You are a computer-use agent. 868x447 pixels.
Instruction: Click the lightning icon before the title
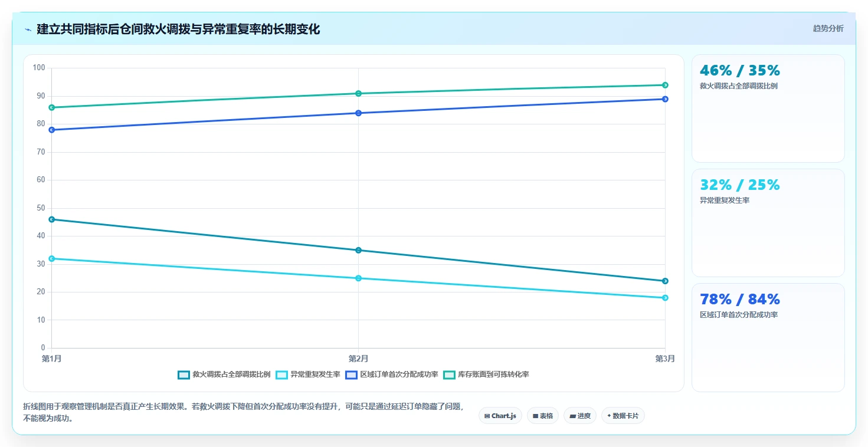click(28, 29)
